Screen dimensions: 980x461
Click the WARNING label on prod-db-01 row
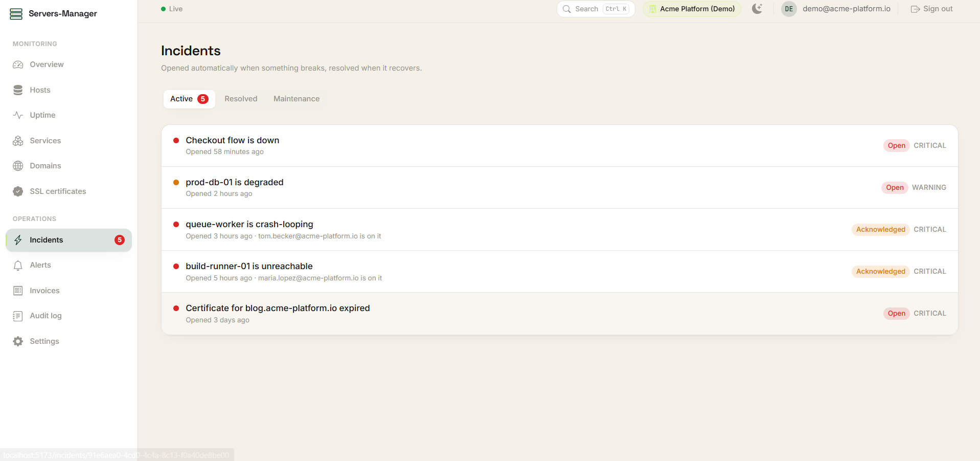[x=929, y=188]
